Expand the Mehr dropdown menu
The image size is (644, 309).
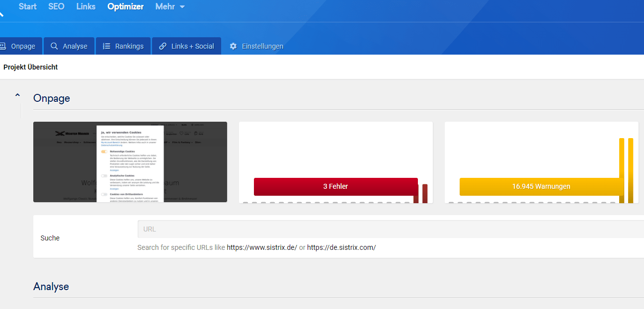(170, 7)
